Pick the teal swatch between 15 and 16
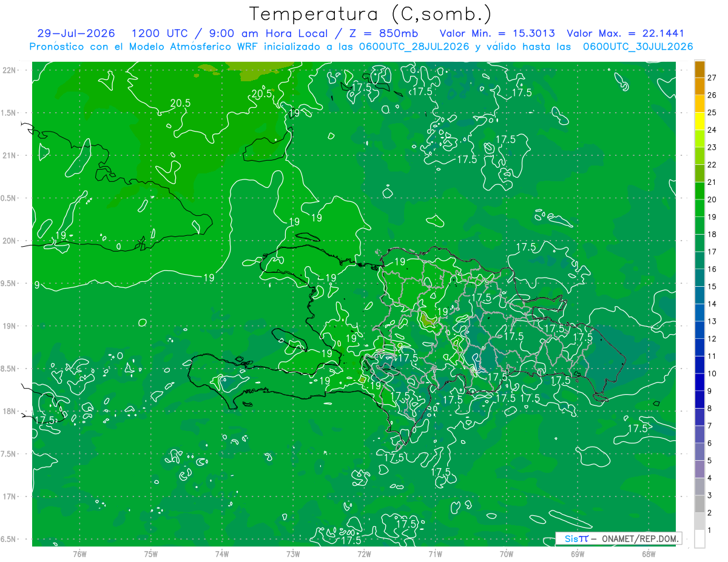Image resolution: width=728 pixels, height=562 pixels. [x=699, y=278]
